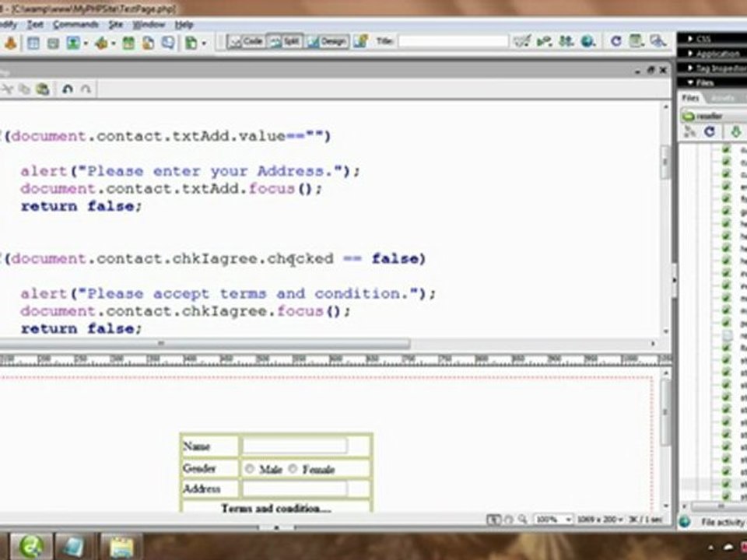Screen dimensions: 747x560
Task: Click the Undo arrow icon
Action: [67, 89]
